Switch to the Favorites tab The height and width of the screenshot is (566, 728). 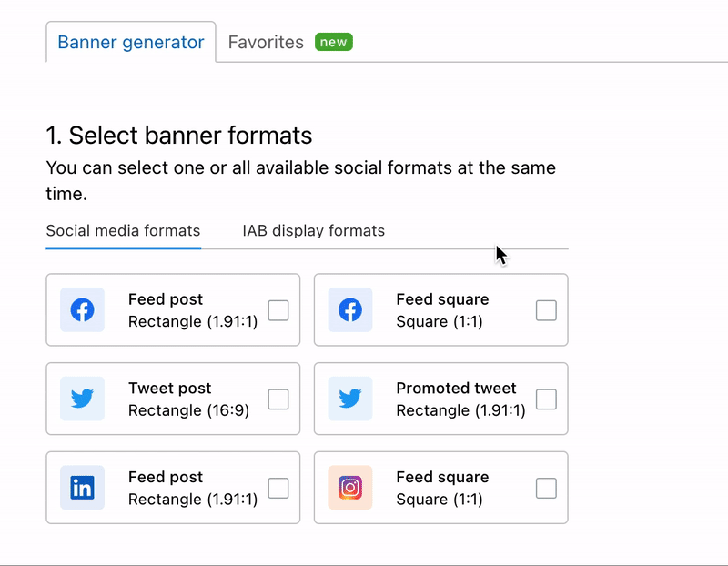pyautogui.click(x=265, y=42)
